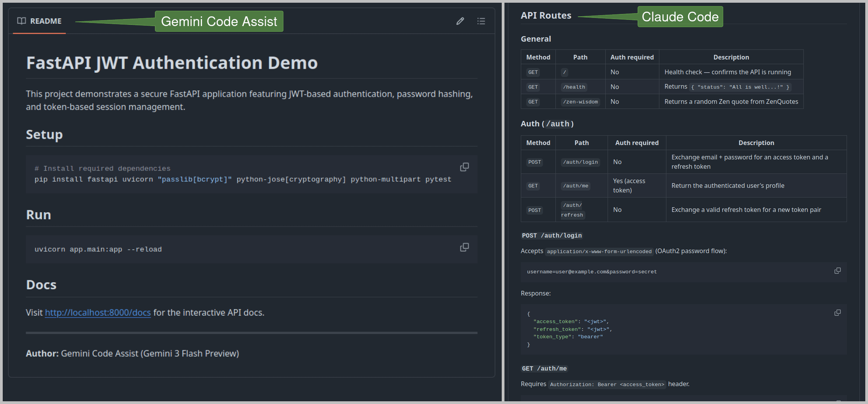This screenshot has width=868, height=404.
Task: Click 'Authorization: Bearer <access_token>' inline code
Action: 607,385
